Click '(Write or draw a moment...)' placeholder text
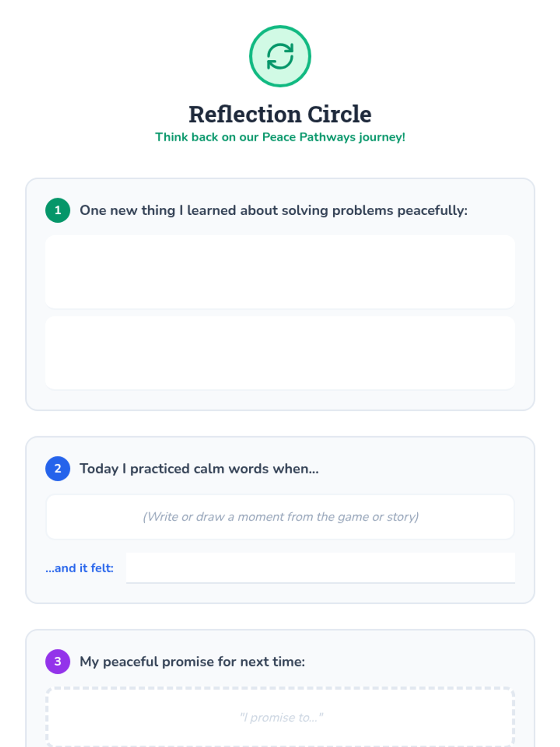This screenshot has width=560, height=747. (280, 517)
